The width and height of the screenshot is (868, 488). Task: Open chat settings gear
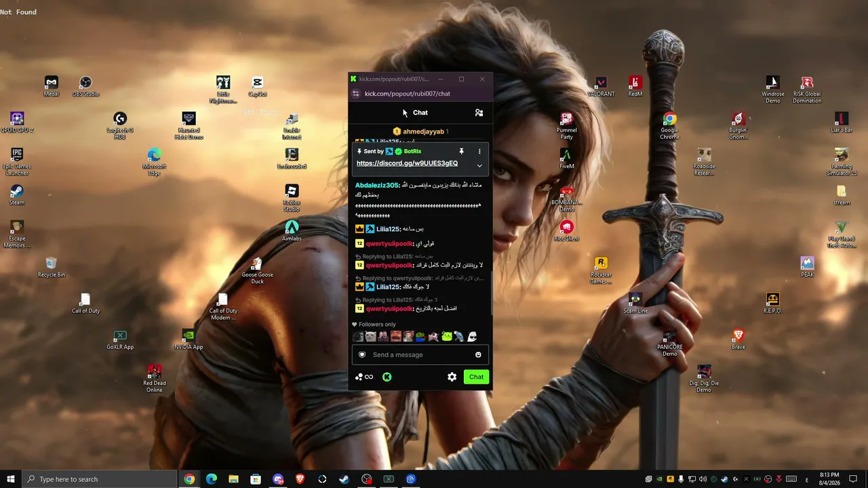point(452,377)
